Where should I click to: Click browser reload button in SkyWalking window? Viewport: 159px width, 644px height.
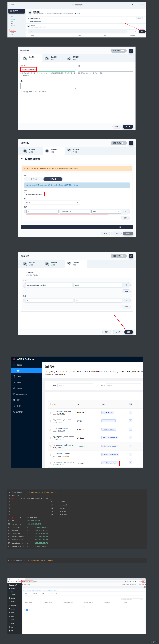(x=14, y=582)
